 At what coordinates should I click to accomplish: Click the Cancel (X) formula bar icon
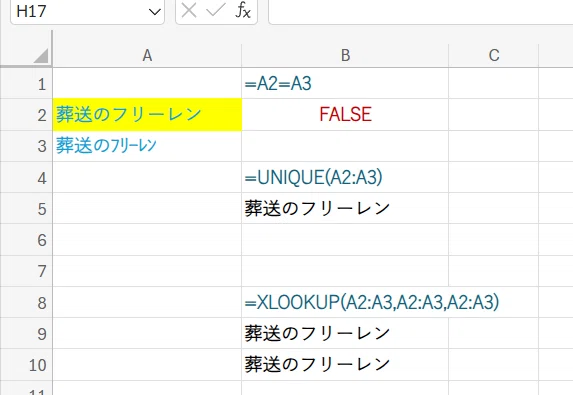coord(189,11)
